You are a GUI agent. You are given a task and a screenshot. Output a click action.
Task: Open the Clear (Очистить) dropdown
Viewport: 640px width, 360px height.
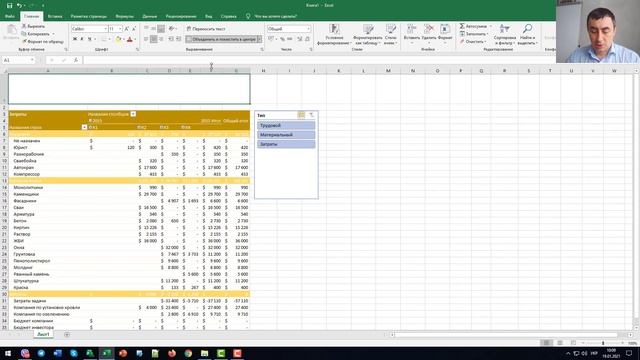(x=473, y=42)
